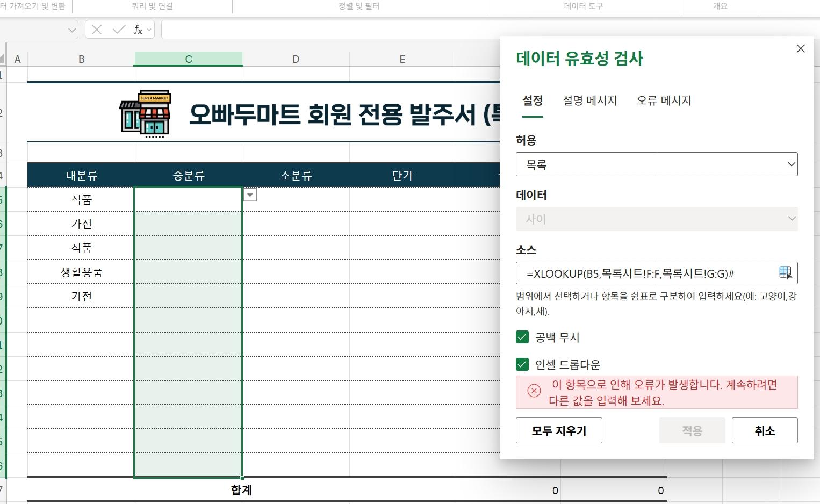820x504 pixels.
Task: Click the red error circle icon in the warning
Action: tap(534, 391)
